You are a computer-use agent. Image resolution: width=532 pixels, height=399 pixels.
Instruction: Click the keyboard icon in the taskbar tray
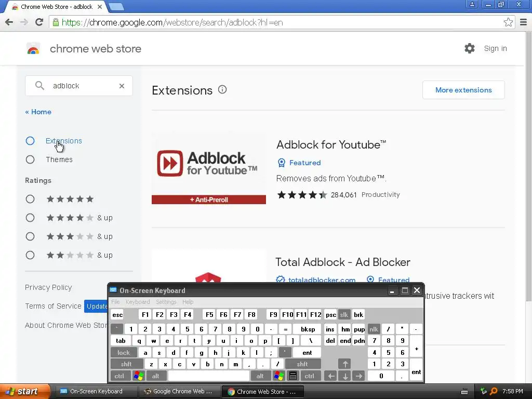click(464, 392)
